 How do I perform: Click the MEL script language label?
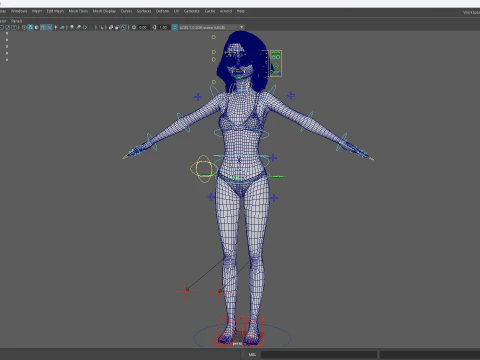252,354
